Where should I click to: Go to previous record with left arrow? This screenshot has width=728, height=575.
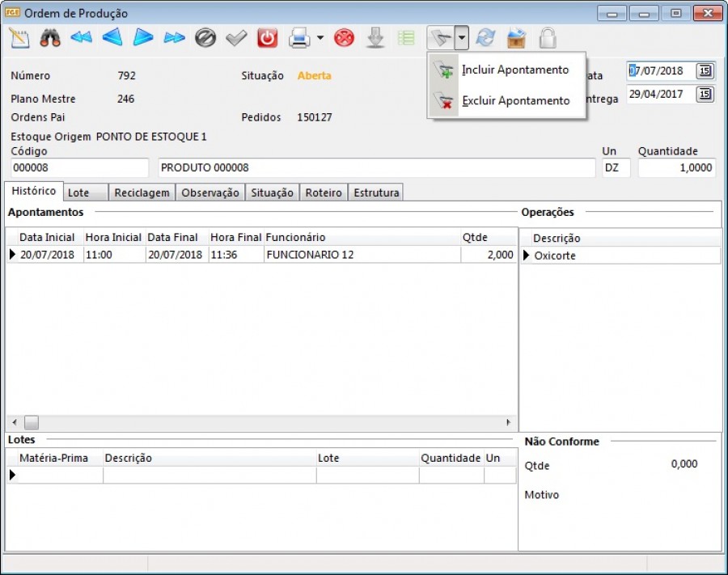click(112, 37)
